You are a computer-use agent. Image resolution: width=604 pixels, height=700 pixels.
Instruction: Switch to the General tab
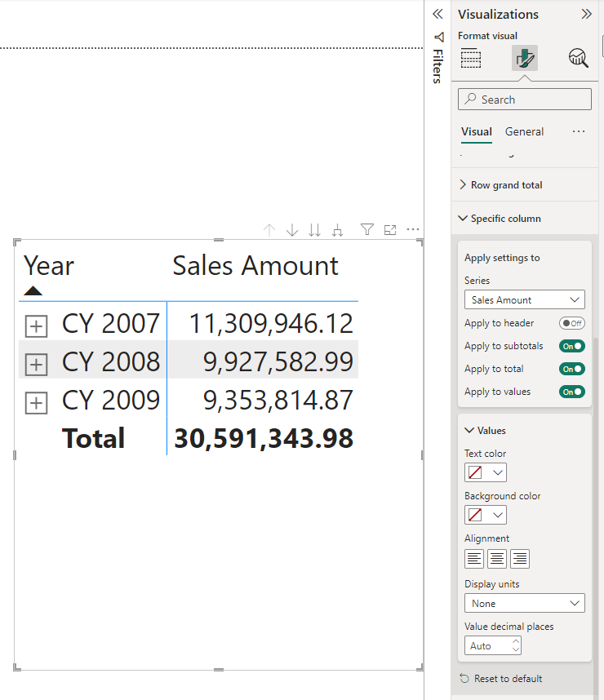click(x=524, y=131)
